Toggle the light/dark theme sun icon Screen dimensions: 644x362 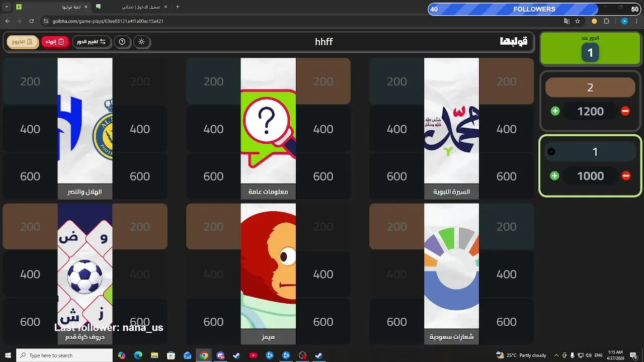point(141,42)
